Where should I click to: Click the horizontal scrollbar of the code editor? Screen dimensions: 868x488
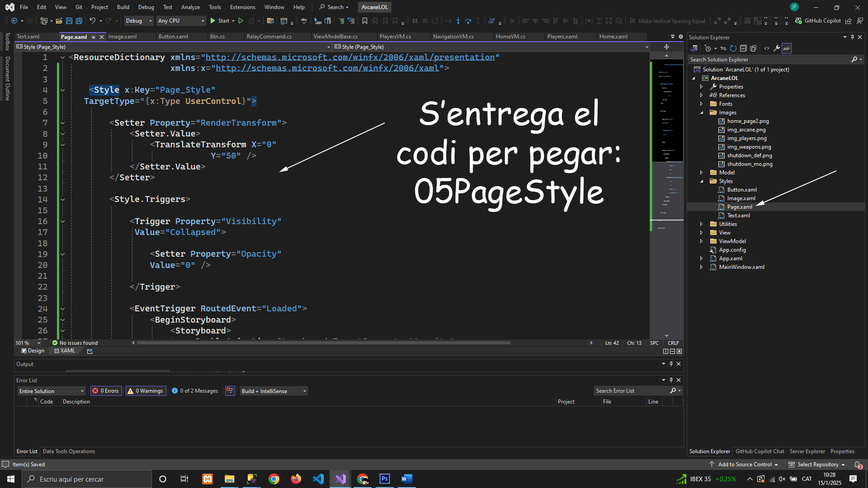[x=323, y=343]
